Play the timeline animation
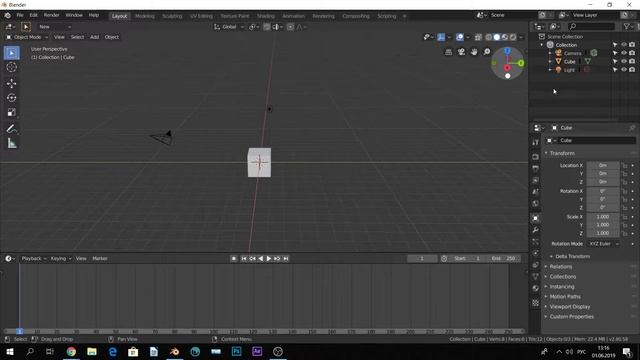Viewport: 640px width, 360px height. click(269, 258)
